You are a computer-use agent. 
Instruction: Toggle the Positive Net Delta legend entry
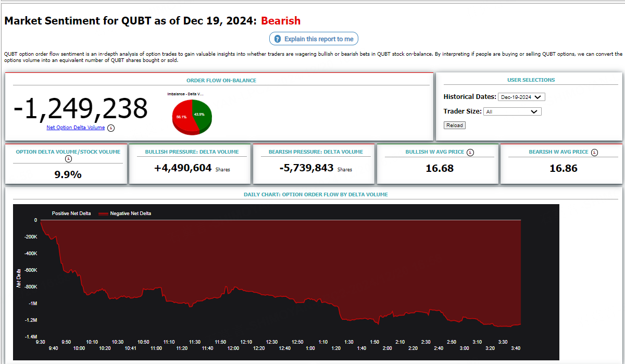(x=71, y=214)
